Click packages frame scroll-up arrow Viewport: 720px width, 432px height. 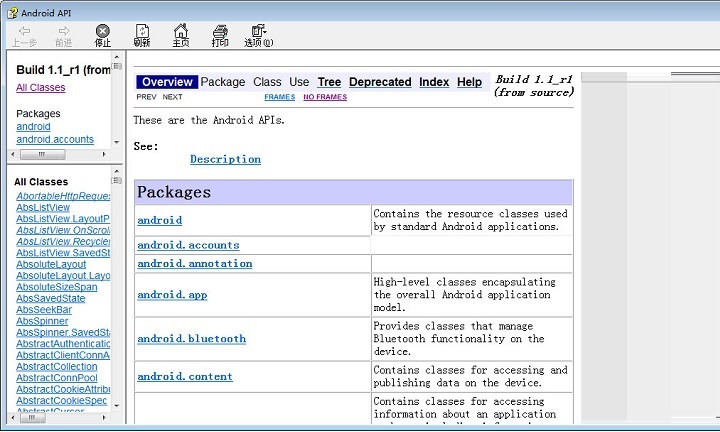click(117, 57)
